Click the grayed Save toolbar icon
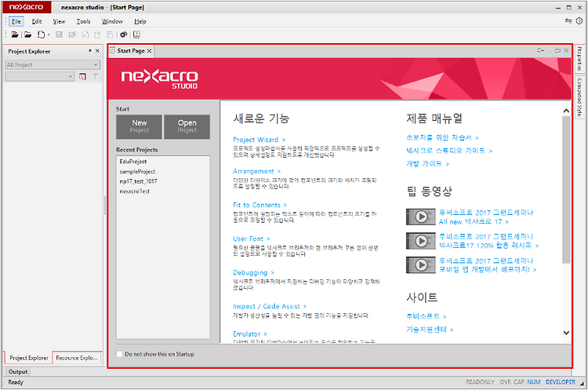This screenshot has height=390, width=588. pos(60,35)
